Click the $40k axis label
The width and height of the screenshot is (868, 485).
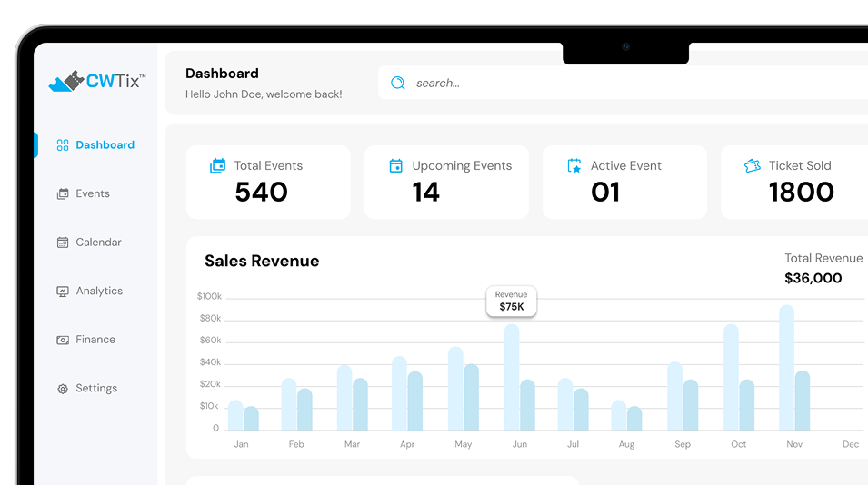coord(210,362)
